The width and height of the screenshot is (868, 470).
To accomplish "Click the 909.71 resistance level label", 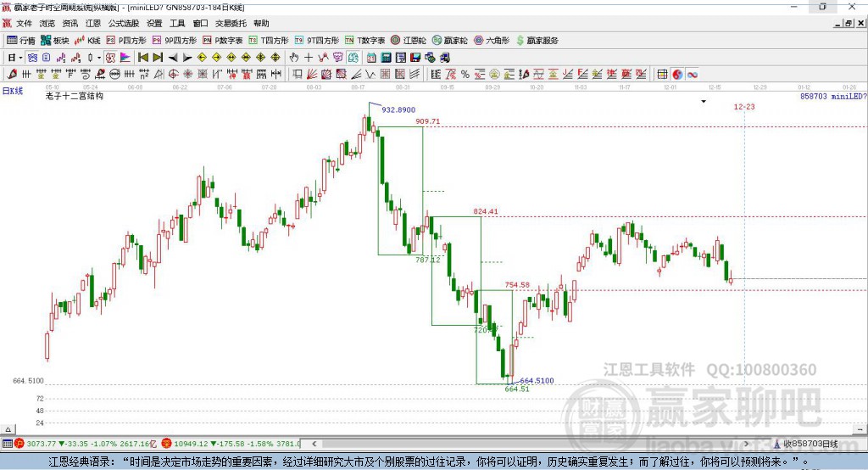I will coord(427,121).
